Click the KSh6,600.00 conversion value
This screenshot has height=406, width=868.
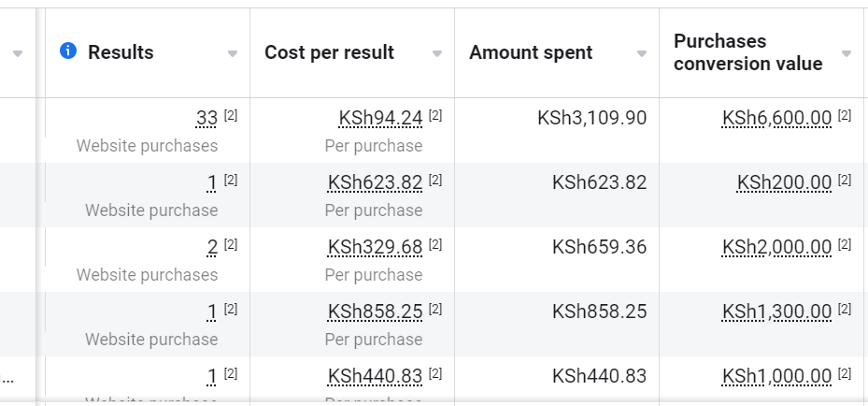[x=776, y=118]
